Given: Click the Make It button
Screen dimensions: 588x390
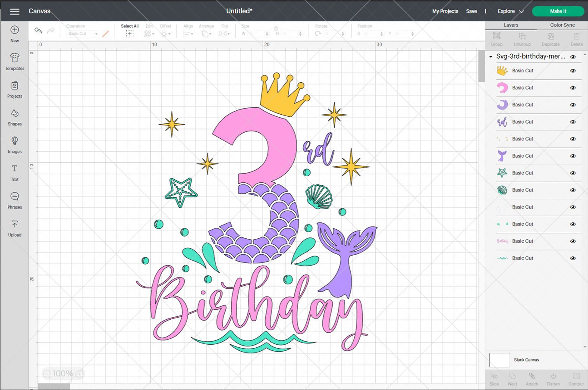Looking at the screenshot, I should coord(558,11).
